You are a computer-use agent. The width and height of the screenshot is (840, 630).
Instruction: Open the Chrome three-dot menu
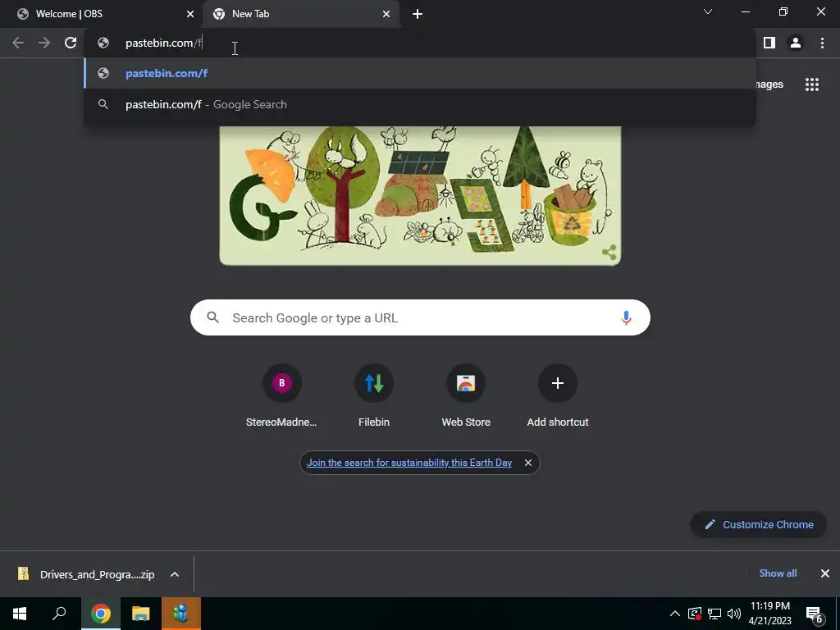tap(822, 43)
